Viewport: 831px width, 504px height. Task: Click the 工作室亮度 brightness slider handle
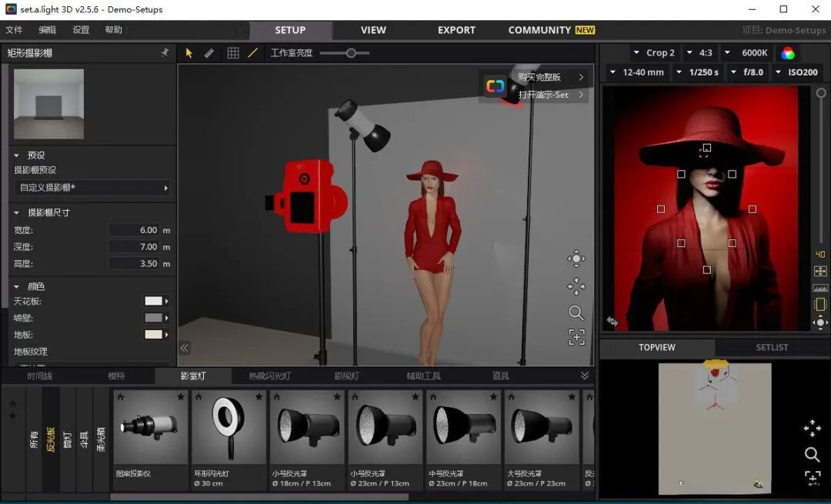(351, 53)
